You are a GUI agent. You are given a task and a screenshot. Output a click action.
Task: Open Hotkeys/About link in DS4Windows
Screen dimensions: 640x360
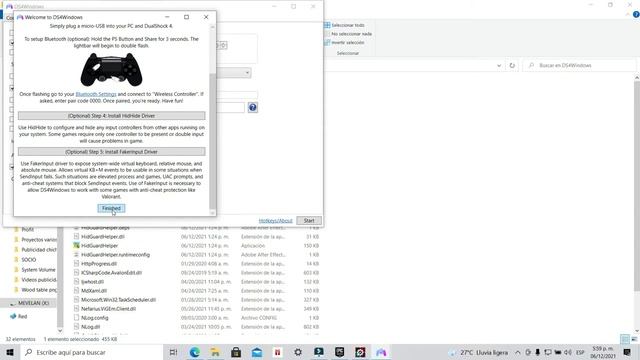pyautogui.click(x=276, y=221)
